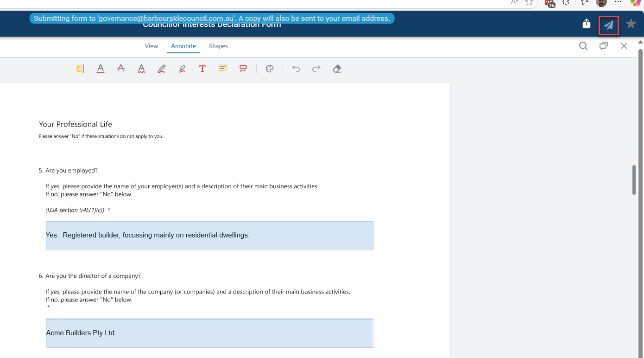This screenshot has width=644, height=358.
Task: Click the share/upload icon in header
Action: point(587,24)
